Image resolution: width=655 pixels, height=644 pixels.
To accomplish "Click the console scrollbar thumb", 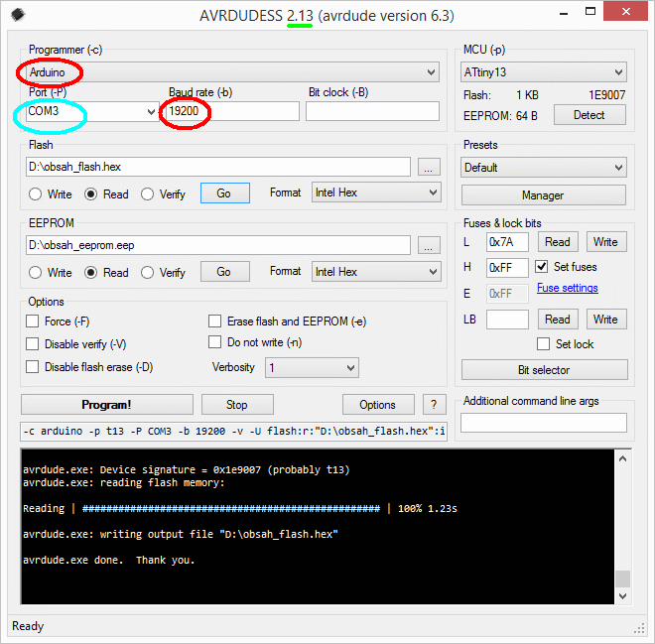I will click(623, 579).
